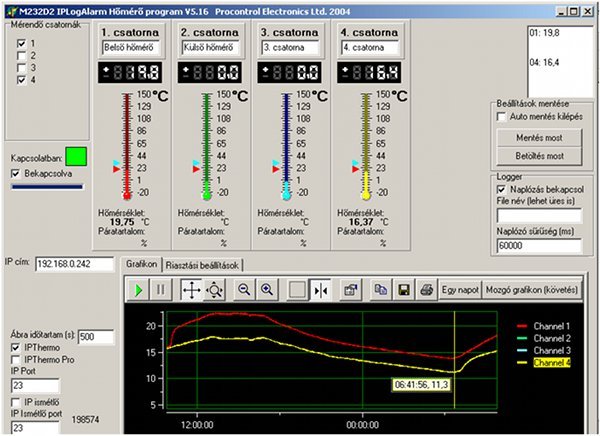Click the 00:00:00 time axis label

(x=362, y=425)
